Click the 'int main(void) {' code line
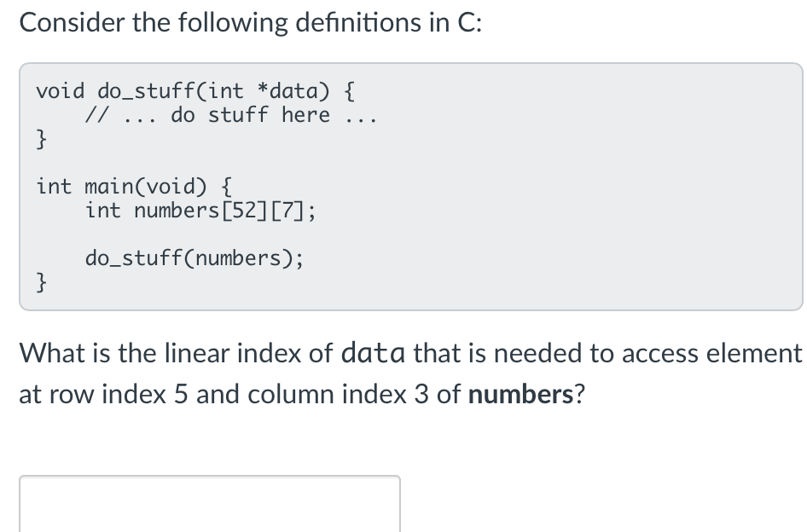Viewport: 807px width, 532px height. point(134,186)
